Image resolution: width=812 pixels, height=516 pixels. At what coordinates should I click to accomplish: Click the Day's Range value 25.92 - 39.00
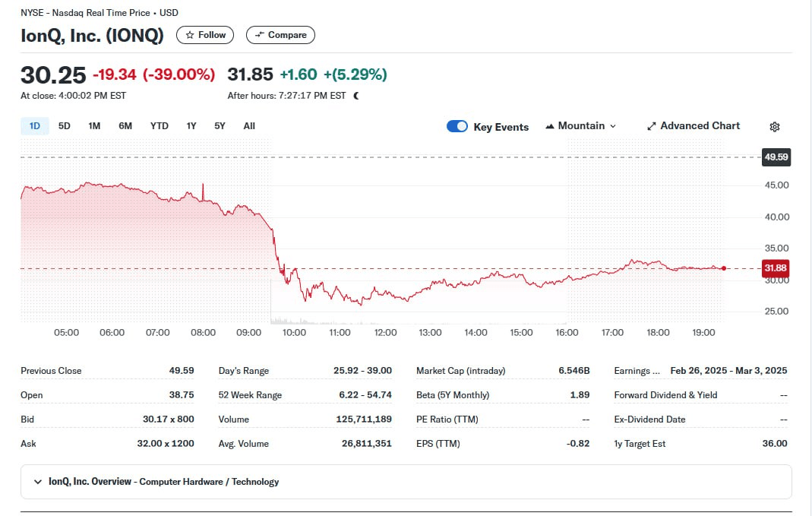coord(362,371)
